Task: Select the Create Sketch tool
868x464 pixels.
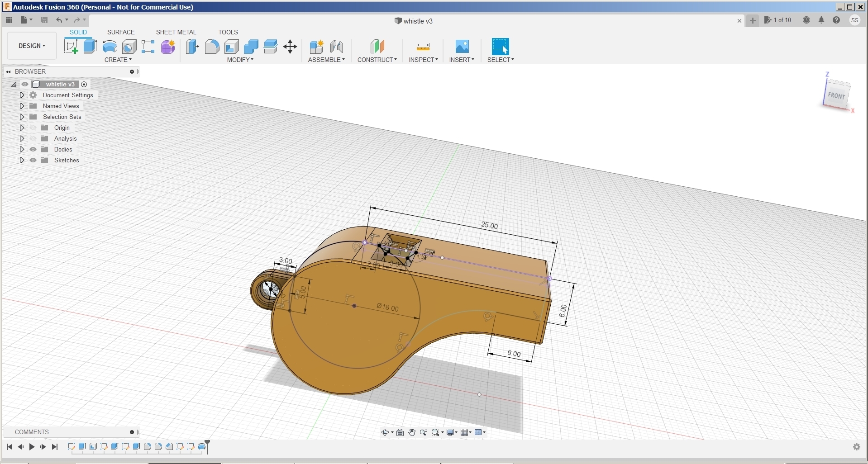Action: [71, 47]
